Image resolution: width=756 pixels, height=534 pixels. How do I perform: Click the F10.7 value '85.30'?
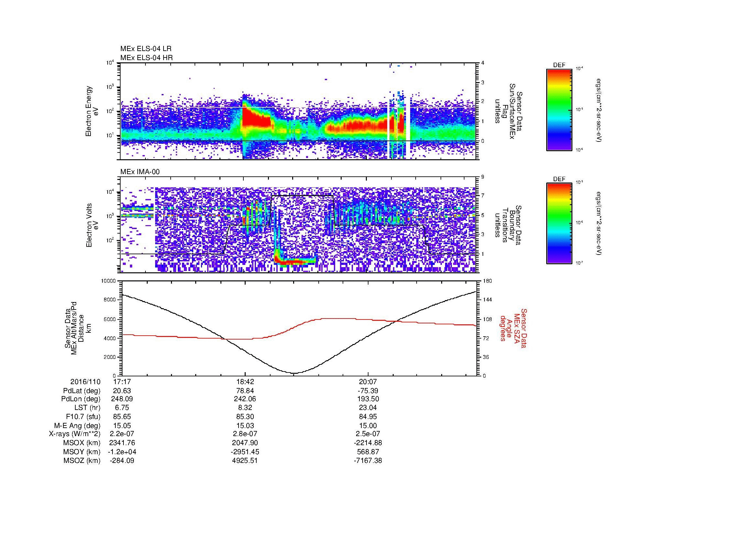click(x=245, y=416)
